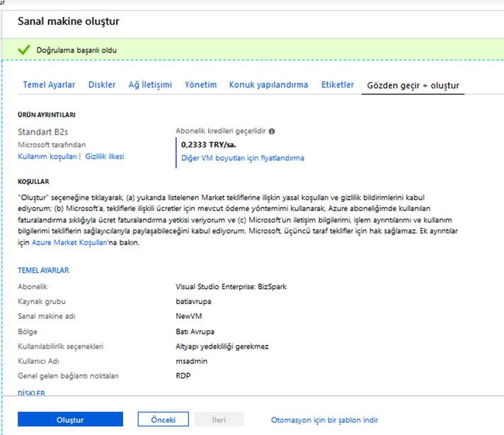Click the Doğrulama başarılı oldu banner text
This screenshot has height=435, width=504.
coord(76,50)
